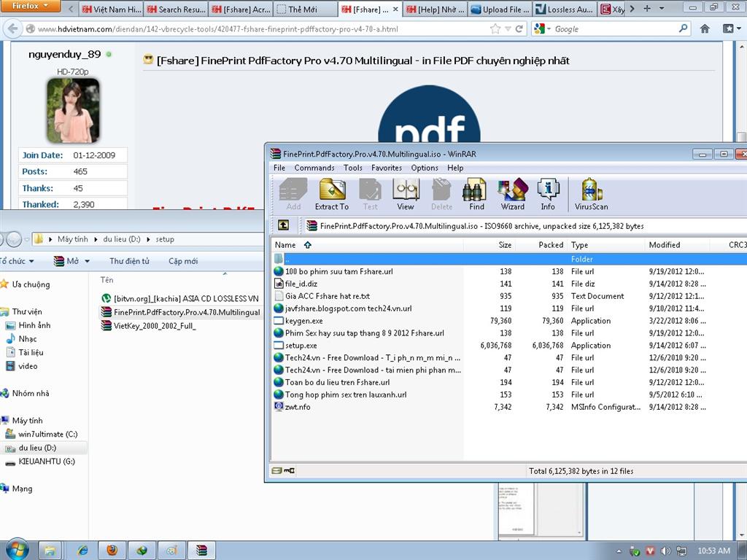
Task: Switch to the Search Resu... tab
Action: 177,9
